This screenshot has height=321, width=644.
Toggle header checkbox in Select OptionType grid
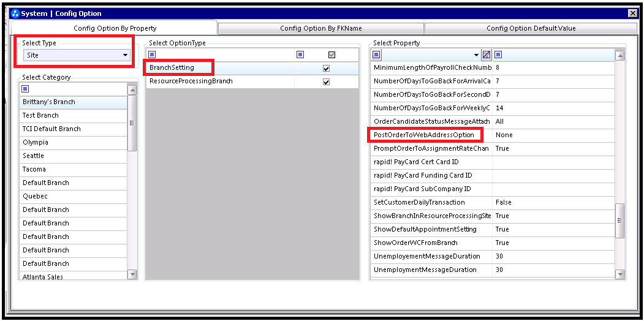(x=332, y=55)
